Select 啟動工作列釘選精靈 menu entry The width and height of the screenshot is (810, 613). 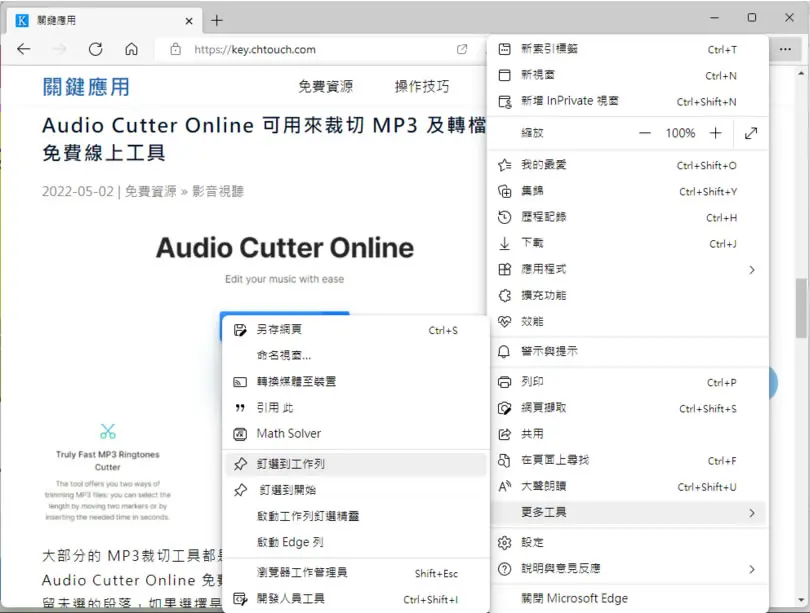point(356,516)
